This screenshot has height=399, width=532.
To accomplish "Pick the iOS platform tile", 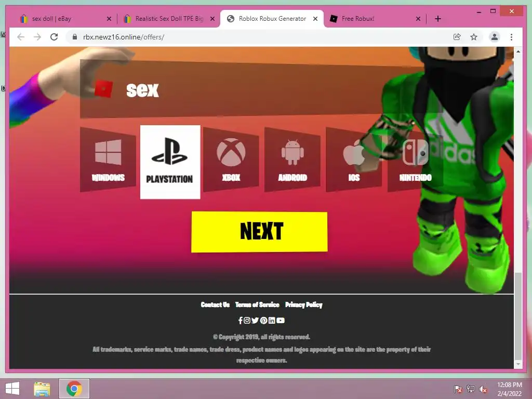I will 354,159.
